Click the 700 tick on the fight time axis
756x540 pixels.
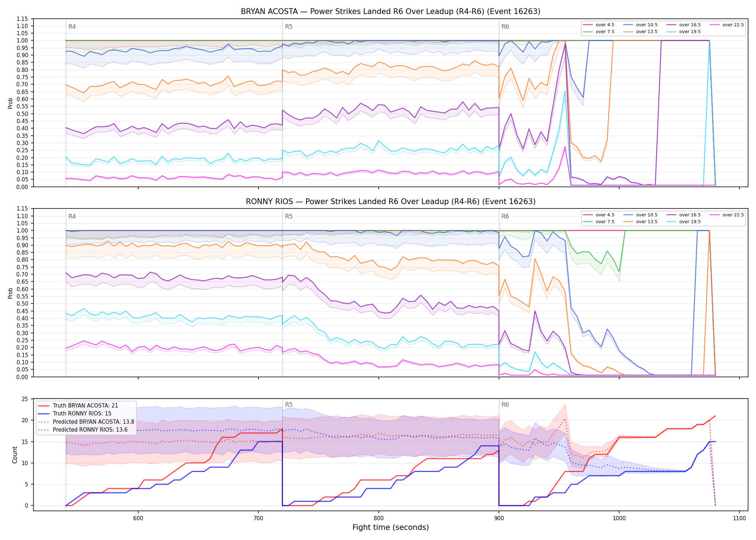pyautogui.click(x=258, y=518)
